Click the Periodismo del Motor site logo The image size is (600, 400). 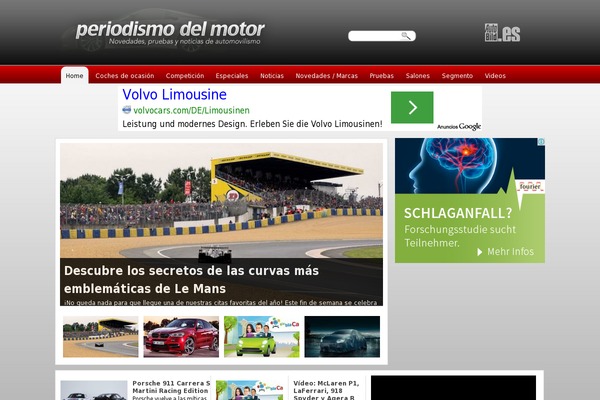tap(170, 32)
